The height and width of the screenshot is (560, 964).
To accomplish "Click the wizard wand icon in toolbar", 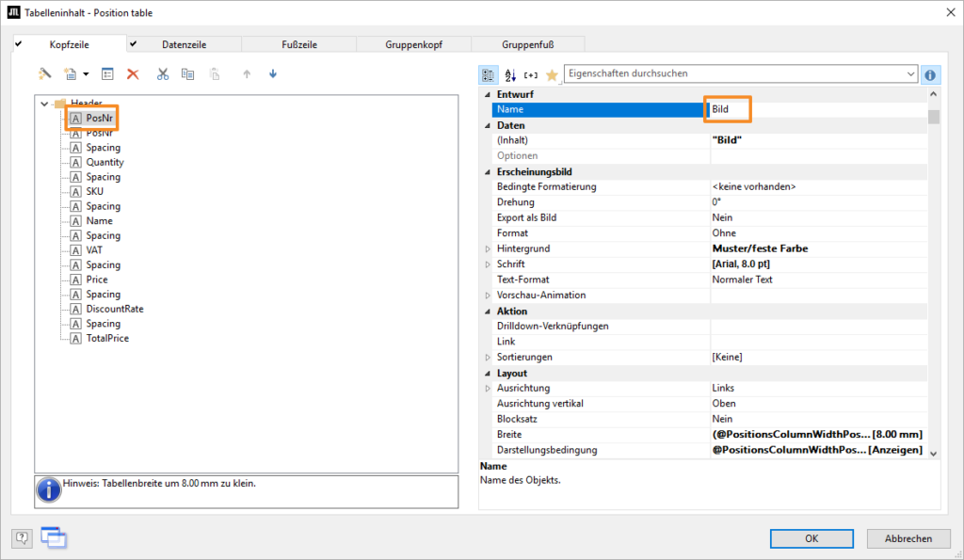I will [44, 73].
